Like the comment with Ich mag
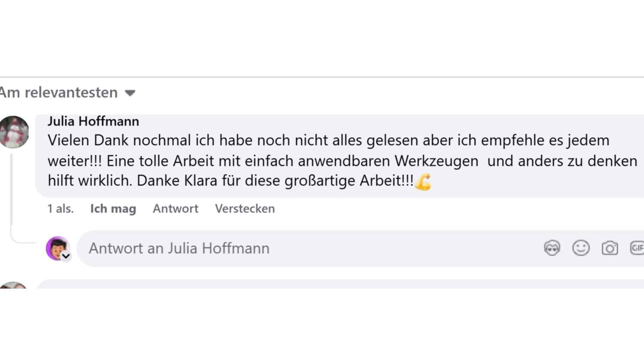The image size is (644, 362). [x=113, y=209]
